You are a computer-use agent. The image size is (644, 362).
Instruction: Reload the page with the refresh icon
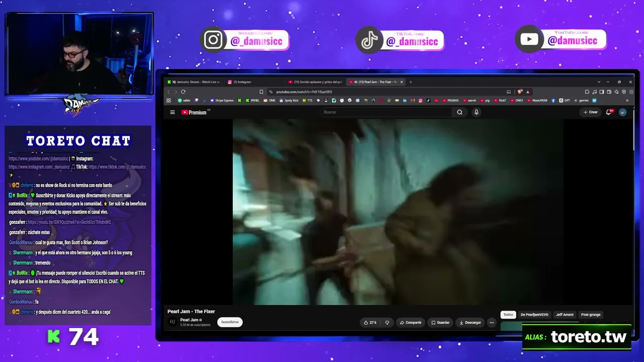tap(183, 92)
